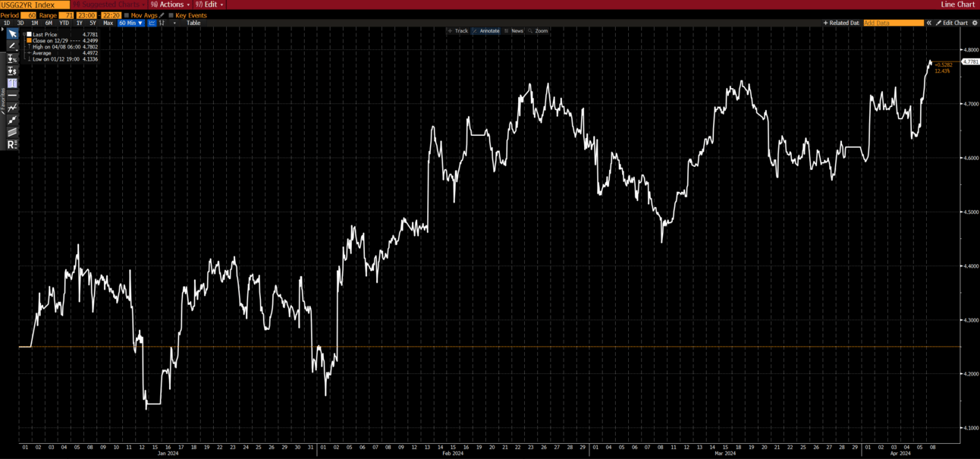Select the regression line tool
980x459 pixels.
point(12,120)
